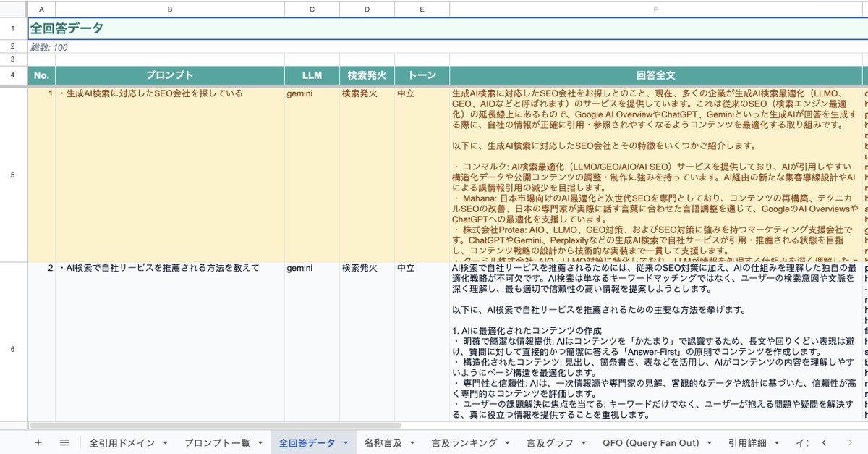The image size is (868, 454).
Task: Open the all-sheets list menu icon
Action: 64,442
